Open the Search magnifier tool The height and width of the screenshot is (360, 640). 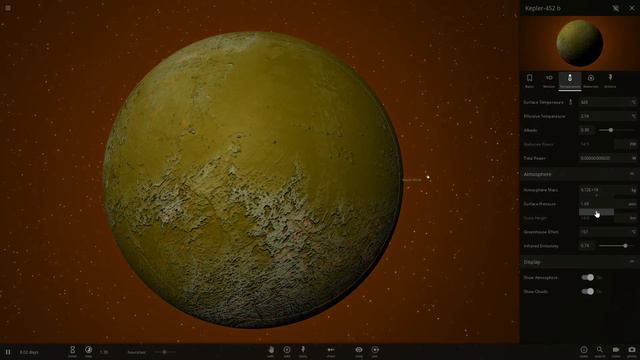[600, 351]
